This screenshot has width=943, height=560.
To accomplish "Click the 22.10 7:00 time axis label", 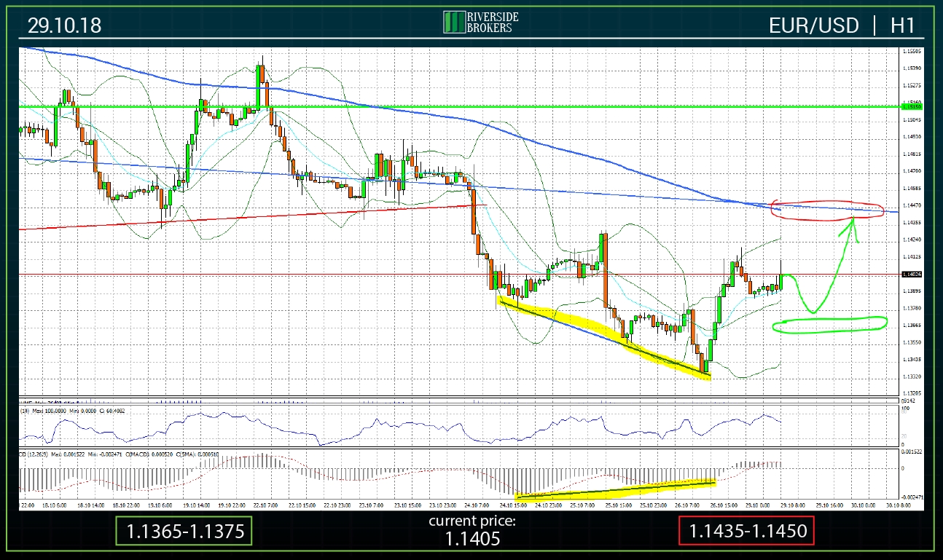I will pos(265,505).
